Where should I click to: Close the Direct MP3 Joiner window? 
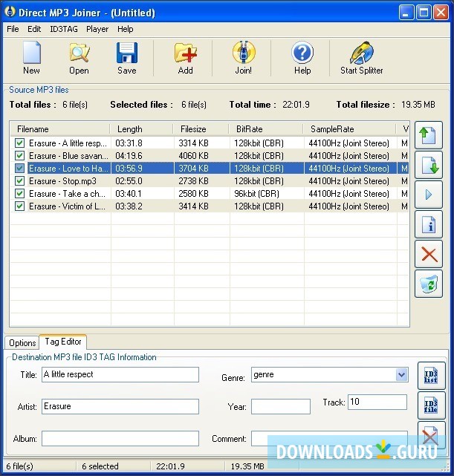441,12
